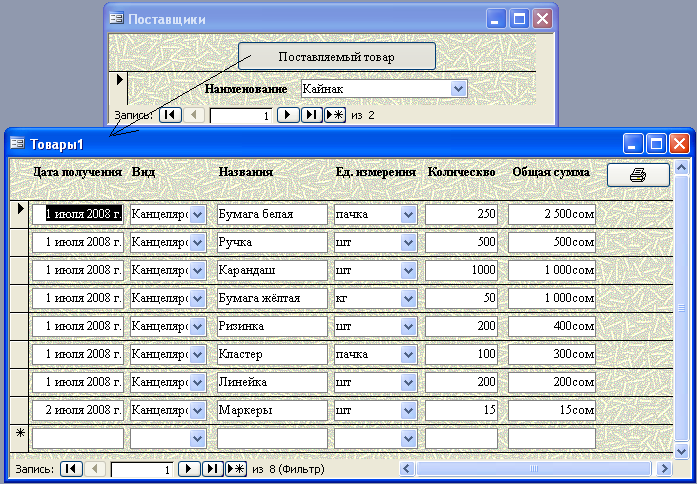Click empty date field in new row
Screen dimensions: 697x484
[x=78, y=439]
